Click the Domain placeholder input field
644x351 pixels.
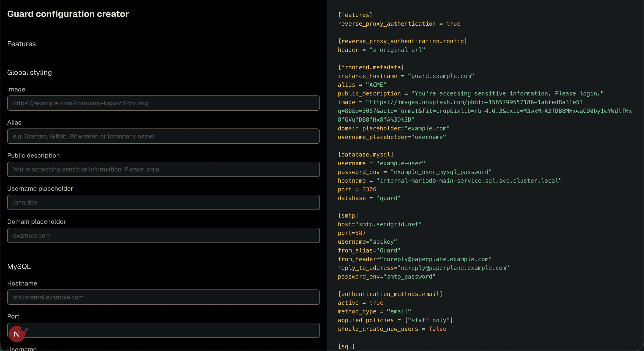163,236
